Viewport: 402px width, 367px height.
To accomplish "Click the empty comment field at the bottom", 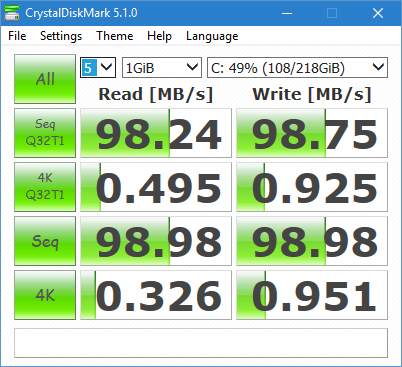I will 201,343.
